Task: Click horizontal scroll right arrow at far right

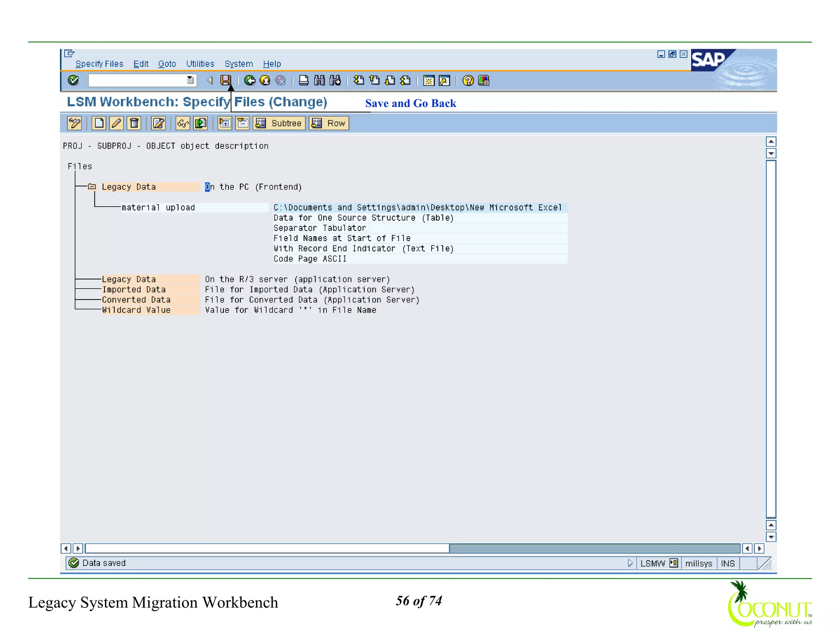Action: pyautogui.click(x=759, y=548)
